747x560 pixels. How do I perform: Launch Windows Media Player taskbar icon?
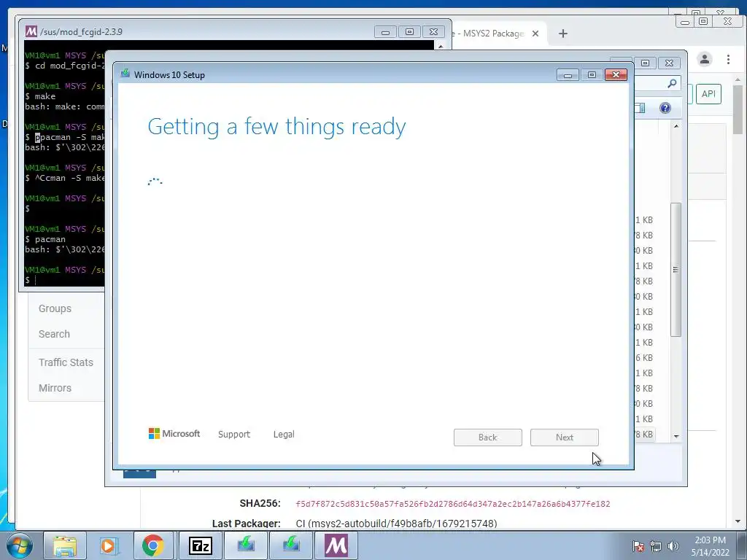[109, 545]
